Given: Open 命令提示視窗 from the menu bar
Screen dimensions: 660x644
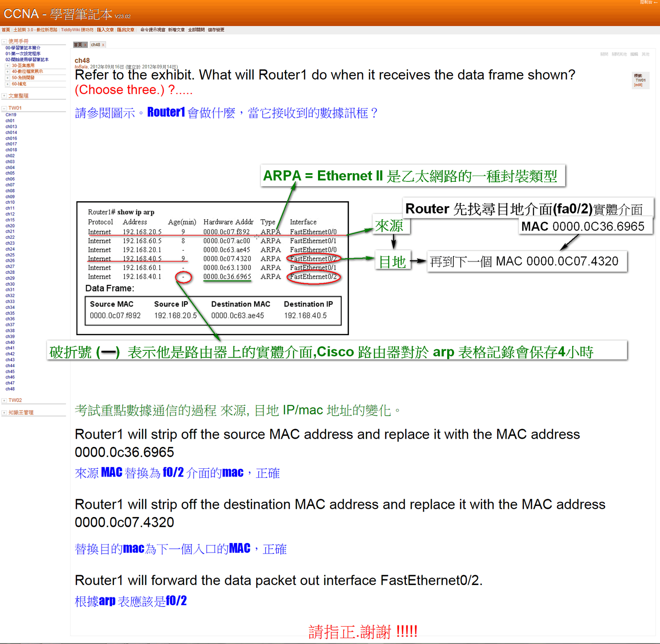Looking at the screenshot, I should click(153, 30).
